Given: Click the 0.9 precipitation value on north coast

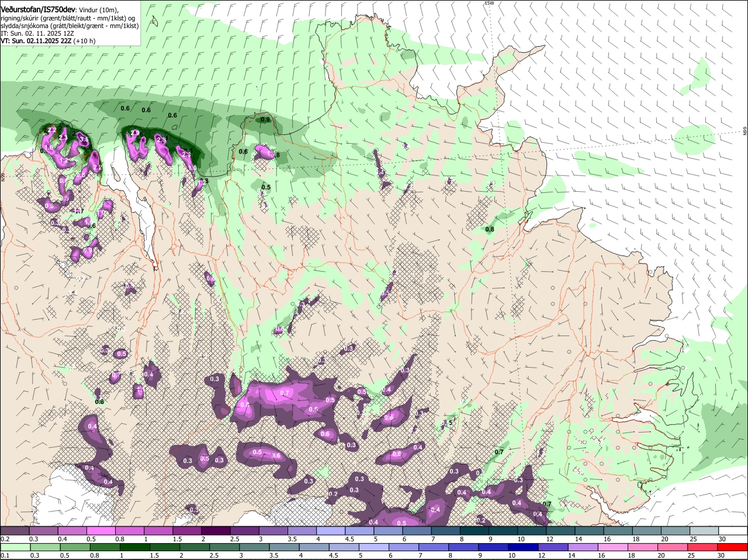Looking at the screenshot, I should click(265, 119).
